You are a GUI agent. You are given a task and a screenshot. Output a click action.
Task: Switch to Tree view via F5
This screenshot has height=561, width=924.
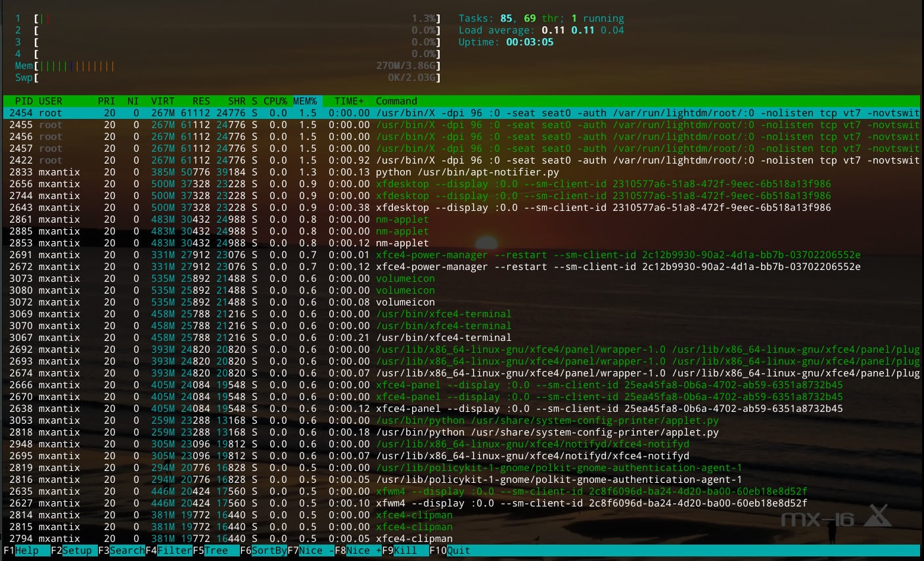pyautogui.click(x=216, y=550)
